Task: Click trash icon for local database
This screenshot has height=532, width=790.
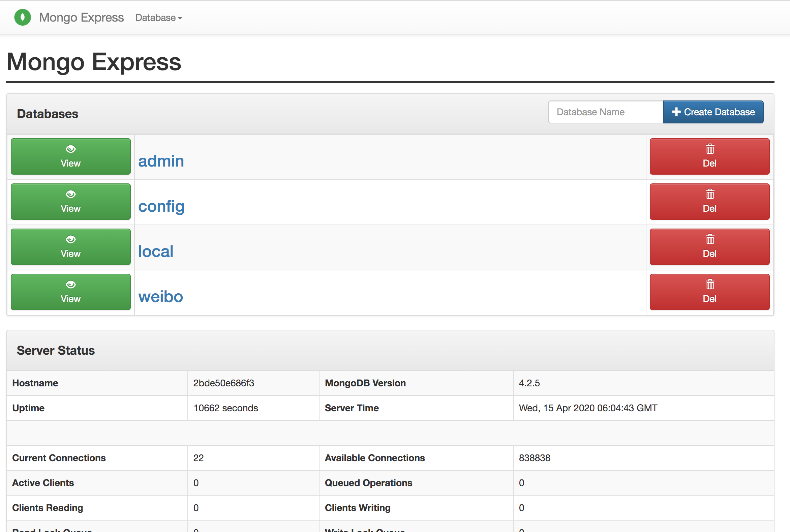Action: coord(709,240)
